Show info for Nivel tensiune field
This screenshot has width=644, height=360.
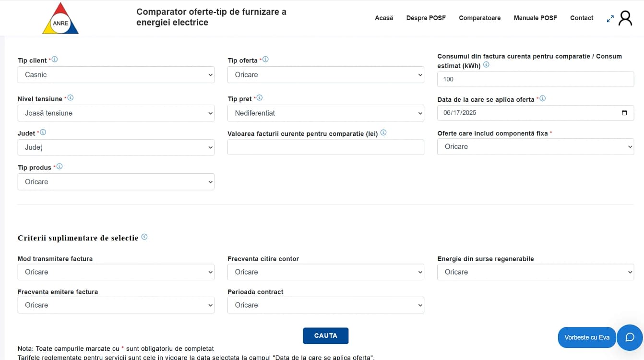pos(71,98)
